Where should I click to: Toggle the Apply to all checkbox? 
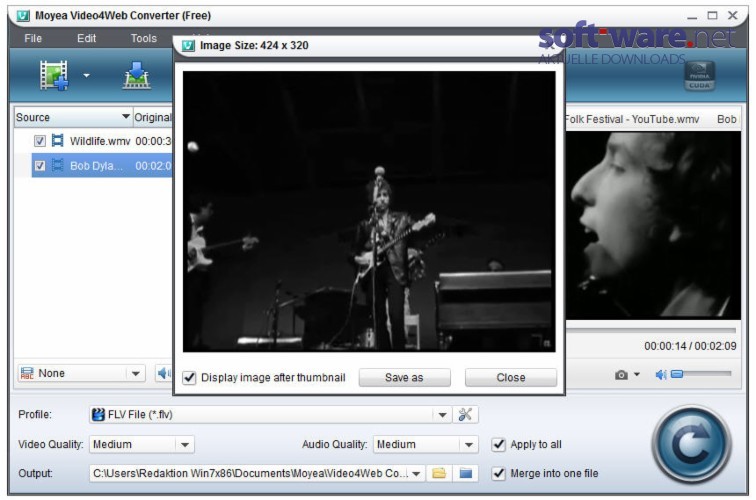(499, 445)
